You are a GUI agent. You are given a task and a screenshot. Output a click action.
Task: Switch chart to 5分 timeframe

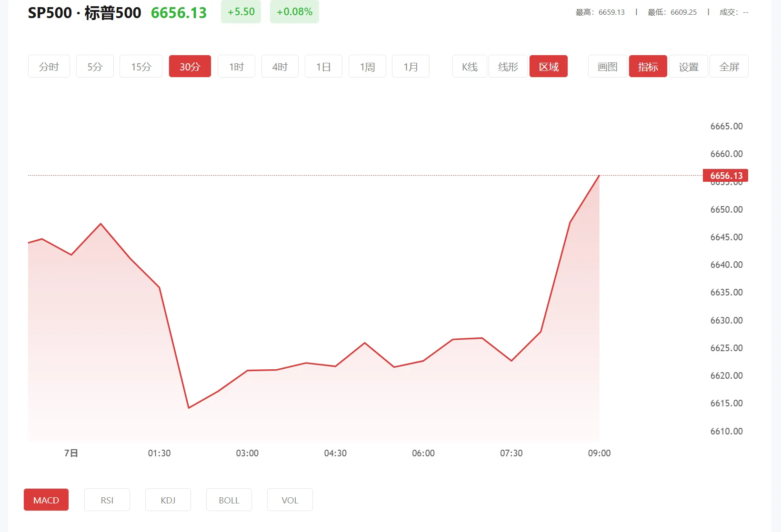click(94, 66)
